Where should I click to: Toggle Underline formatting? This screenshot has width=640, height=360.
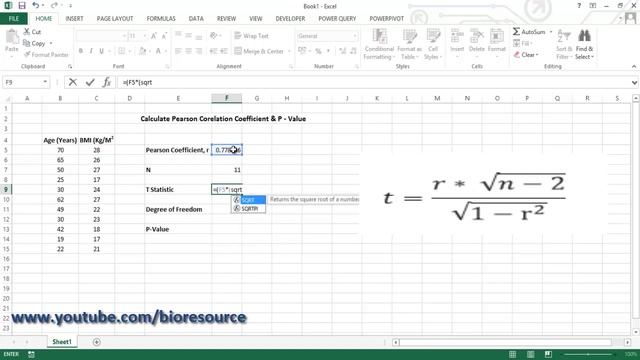[x=101, y=51]
